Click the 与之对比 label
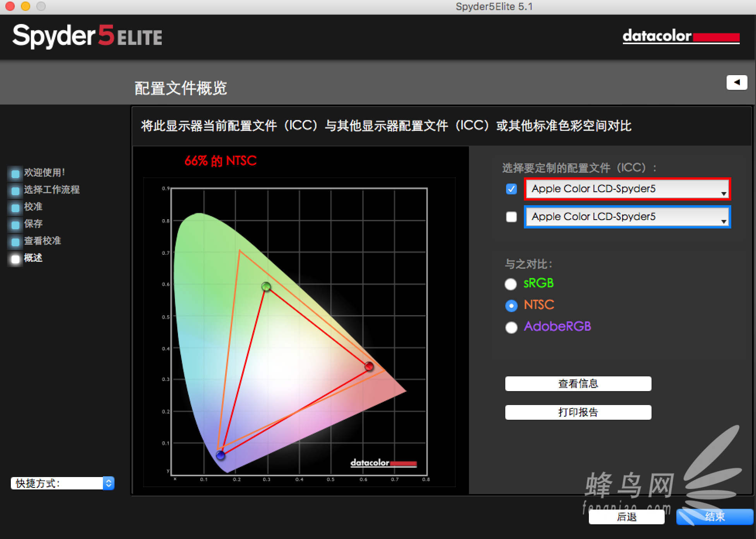 [x=529, y=264]
